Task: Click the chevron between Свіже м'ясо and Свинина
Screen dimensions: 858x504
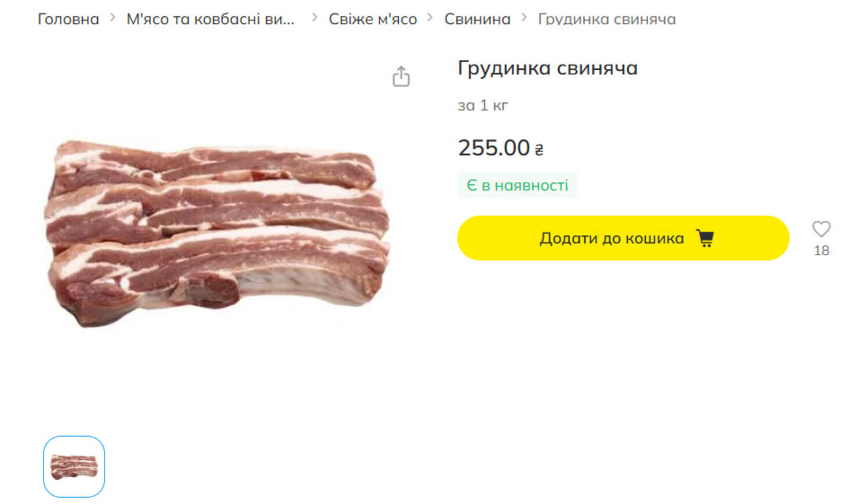Action: [430, 18]
